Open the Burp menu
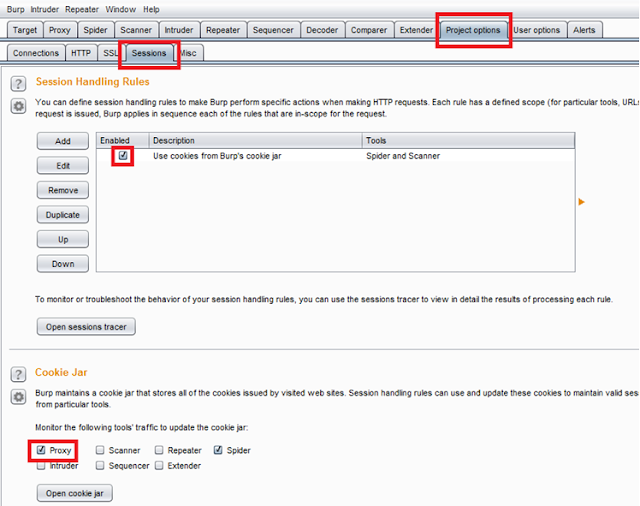640x506 pixels. pyautogui.click(x=16, y=9)
